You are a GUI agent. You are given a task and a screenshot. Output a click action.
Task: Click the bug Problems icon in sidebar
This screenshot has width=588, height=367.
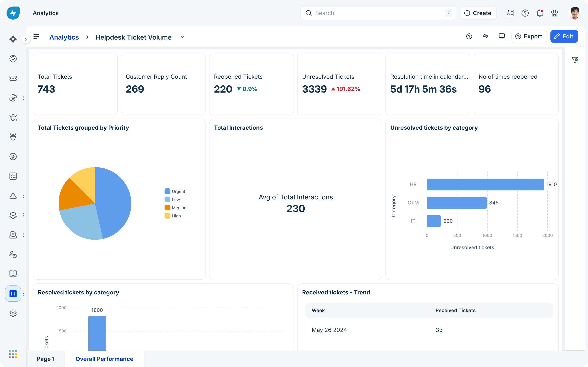13,117
